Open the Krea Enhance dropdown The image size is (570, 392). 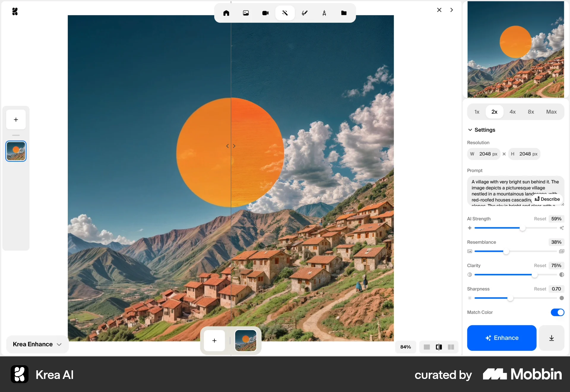(x=37, y=344)
